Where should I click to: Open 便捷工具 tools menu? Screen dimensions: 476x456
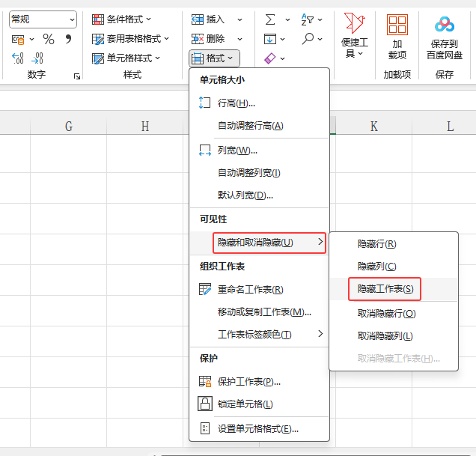354,35
